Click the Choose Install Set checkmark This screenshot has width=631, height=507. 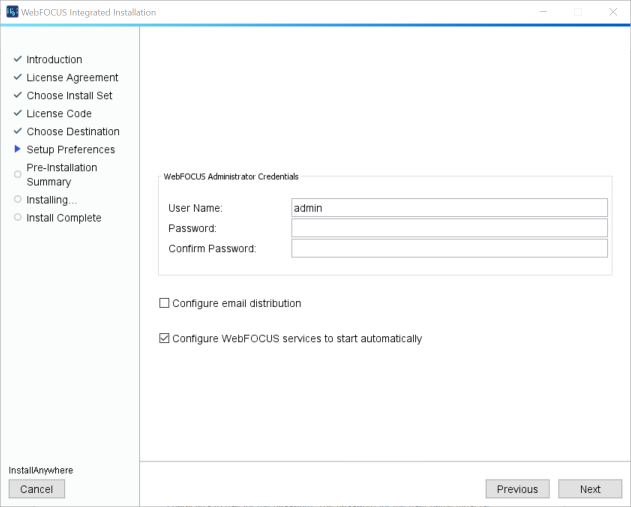tap(17, 95)
